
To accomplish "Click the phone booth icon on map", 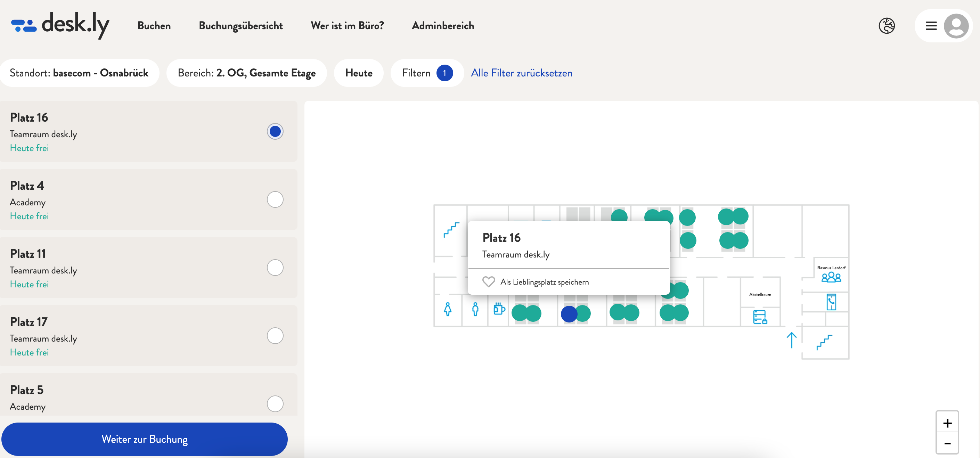I will coord(831,302).
